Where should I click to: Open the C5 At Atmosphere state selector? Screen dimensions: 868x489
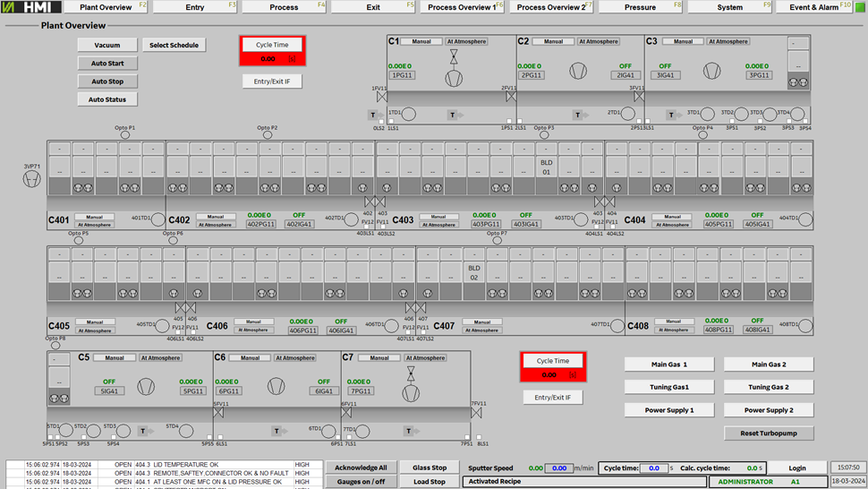coord(160,357)
